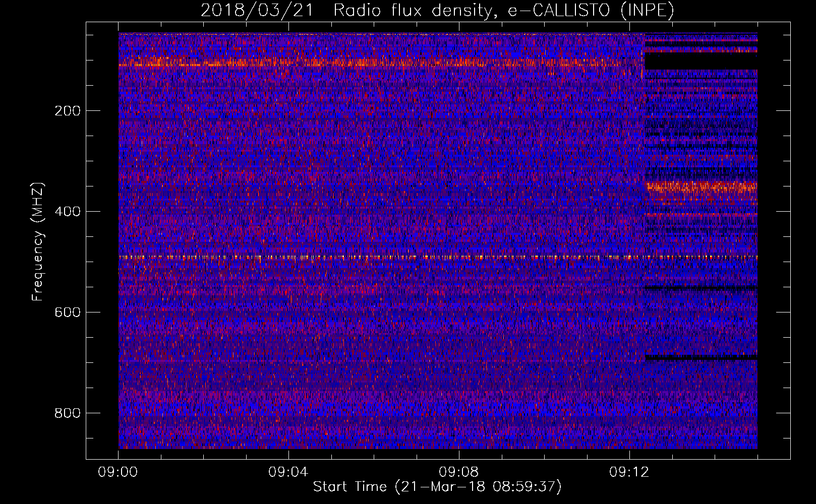Click the 200 frequency tick label
Image resolution: width=816 pixels, height=504 pixels.
click(x=68, y=111)
